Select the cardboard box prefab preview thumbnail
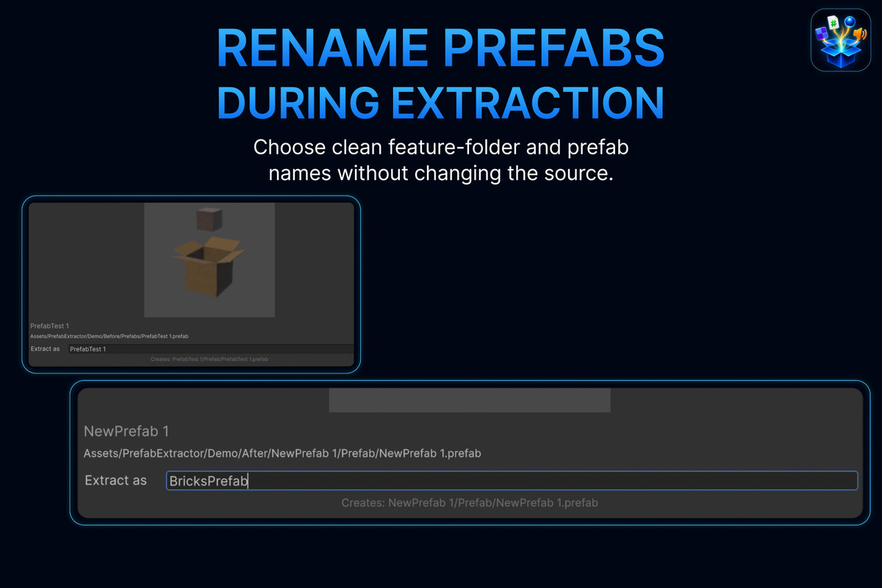Image resolution: width=882 pixels, height=588 pixels. 209,260
